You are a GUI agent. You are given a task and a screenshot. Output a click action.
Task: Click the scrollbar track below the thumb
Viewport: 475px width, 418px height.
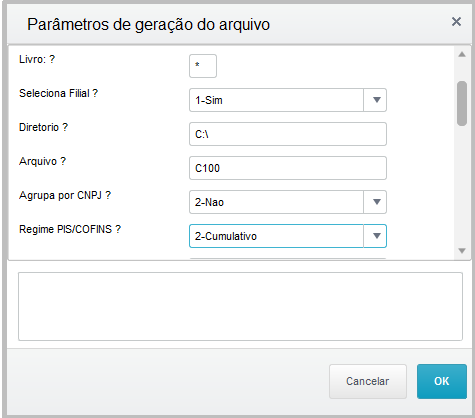point(462,185)
